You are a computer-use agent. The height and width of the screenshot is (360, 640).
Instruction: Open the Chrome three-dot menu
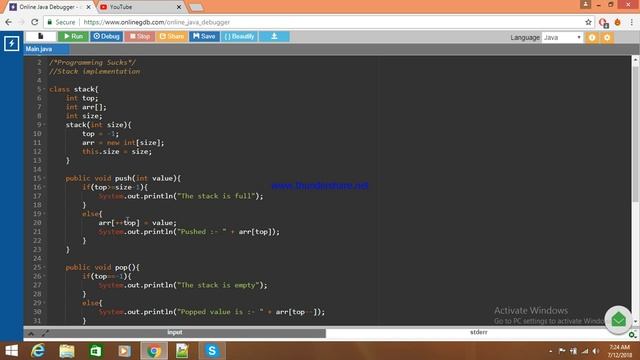point(631,22)
